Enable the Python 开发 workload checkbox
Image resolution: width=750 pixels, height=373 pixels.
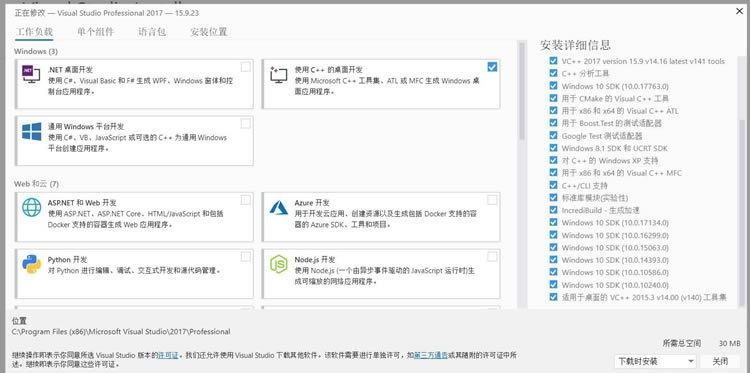245,257
